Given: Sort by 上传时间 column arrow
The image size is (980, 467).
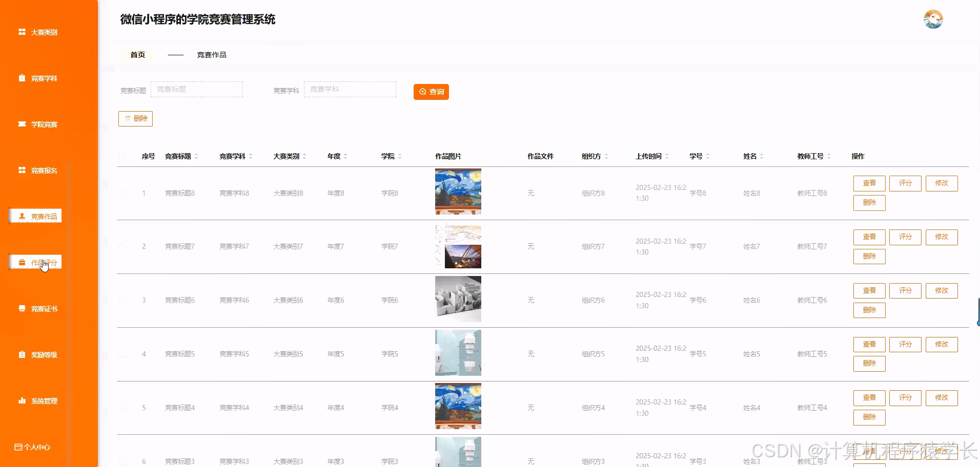Looking at the screenshot, I should (667, 156).
